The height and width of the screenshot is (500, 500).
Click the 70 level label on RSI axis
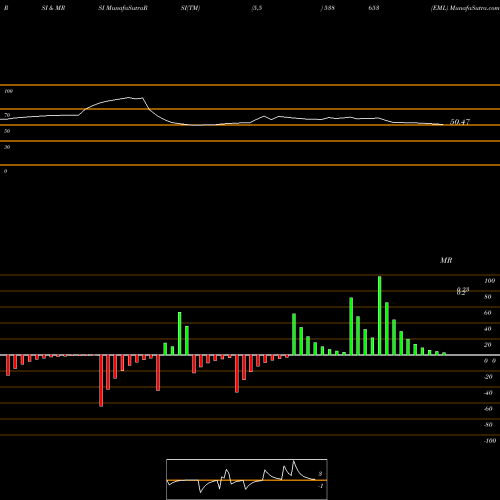tap(7, 115)
